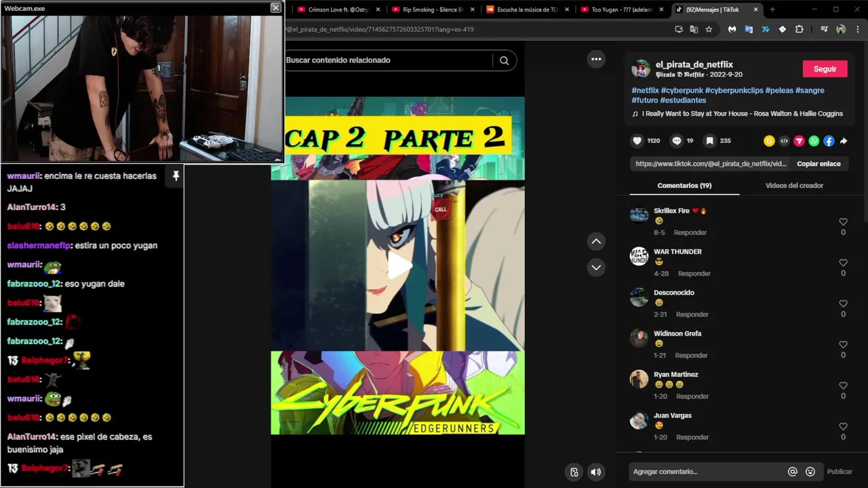Go to next video with down chevron
Image resolution: width=868 pixels, height=488 pixels.
[x=596, y=267]
